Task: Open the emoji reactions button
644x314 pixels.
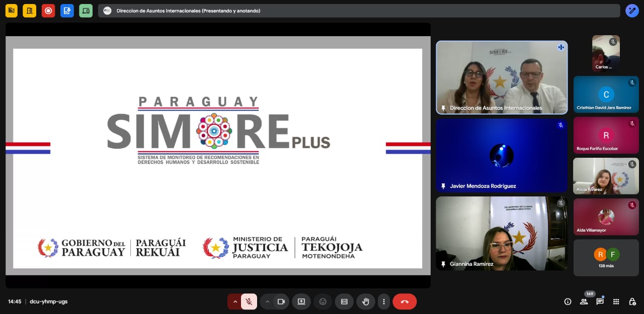Action: (x=323, y=301)
